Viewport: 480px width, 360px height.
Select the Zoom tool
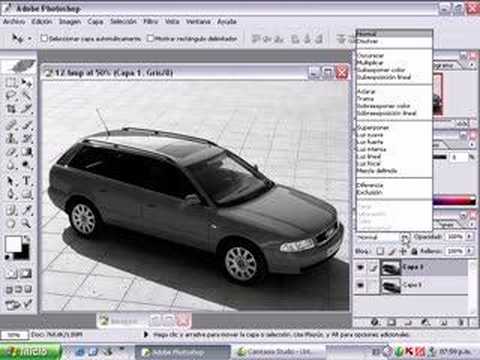pyautogui.click(x=27, y=223)
